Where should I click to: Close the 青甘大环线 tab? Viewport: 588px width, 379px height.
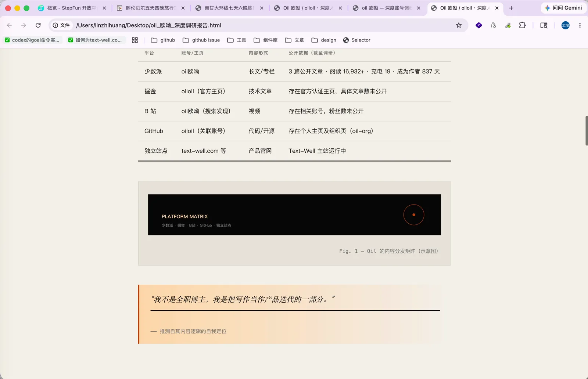(262, 8)
